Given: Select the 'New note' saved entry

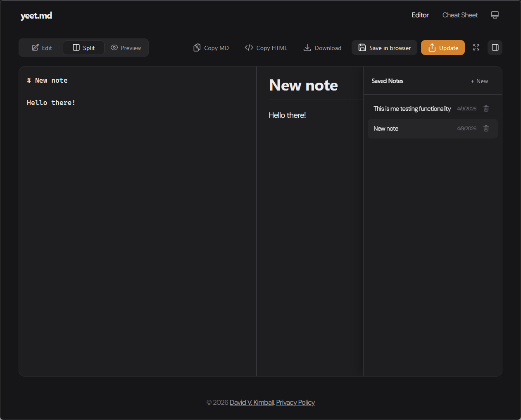Looking at the screenshot, I should pos(433,129).
